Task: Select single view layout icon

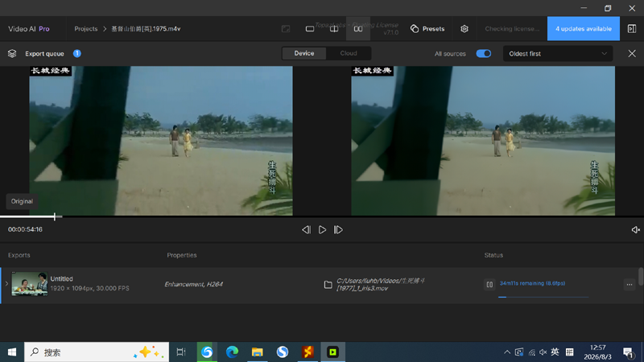Action: coord(310,29)
